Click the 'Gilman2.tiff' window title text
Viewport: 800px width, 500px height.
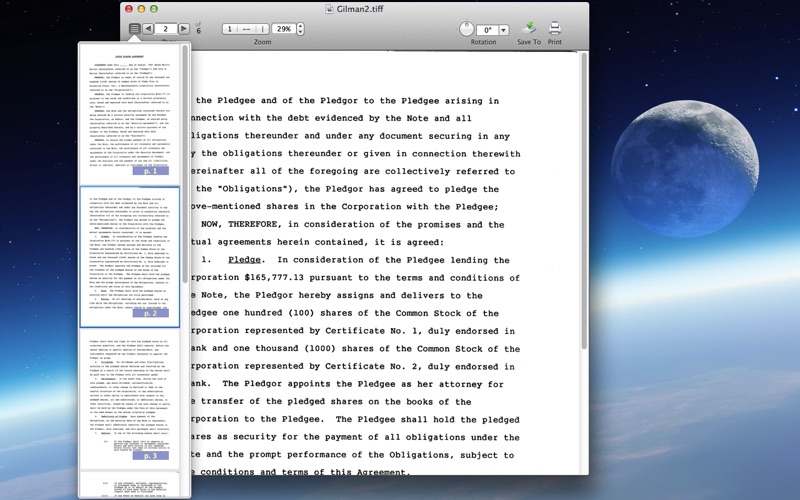point(360,9)
